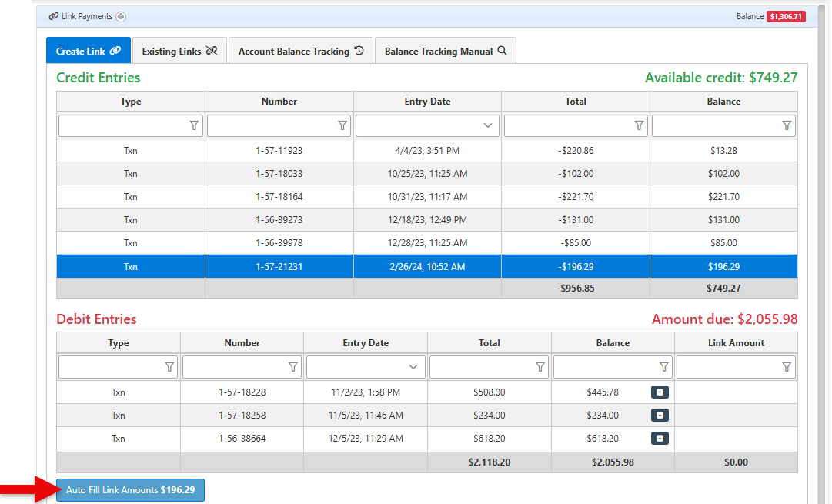Sort debit entries by Balance column header

coord(613,343)
